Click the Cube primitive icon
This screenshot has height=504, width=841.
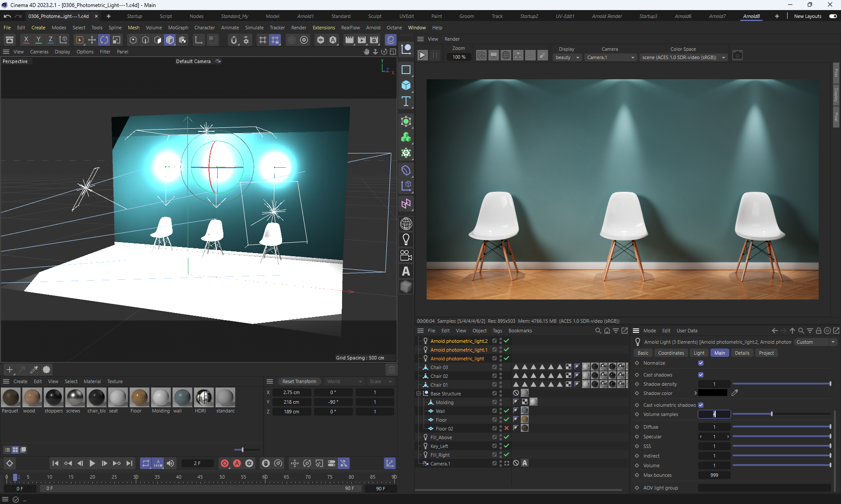click(x=406, y=85)
